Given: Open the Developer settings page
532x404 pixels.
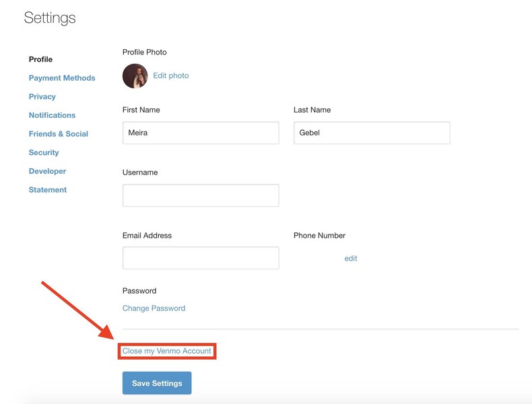Looking at the screenshot, I should 47,171.
